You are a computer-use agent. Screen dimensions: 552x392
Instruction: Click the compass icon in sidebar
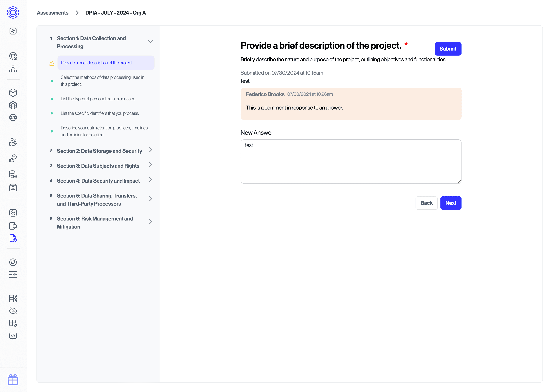[x=13, y=262]
